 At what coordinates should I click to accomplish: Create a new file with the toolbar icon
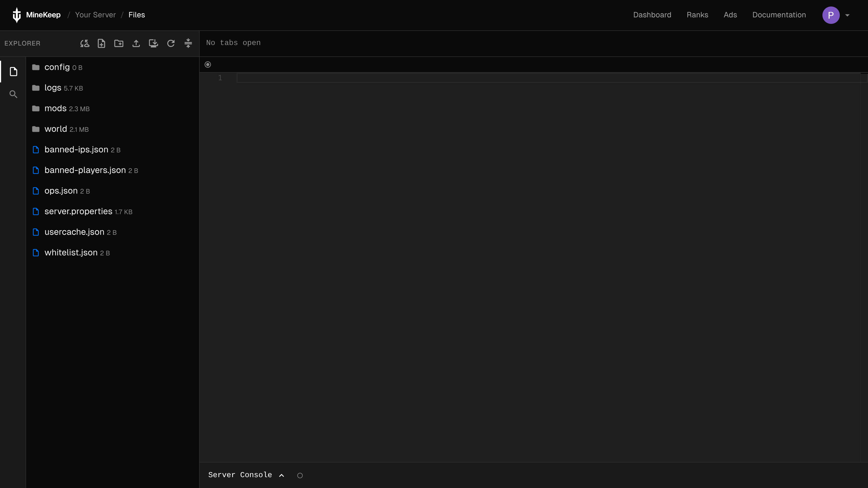101,43
